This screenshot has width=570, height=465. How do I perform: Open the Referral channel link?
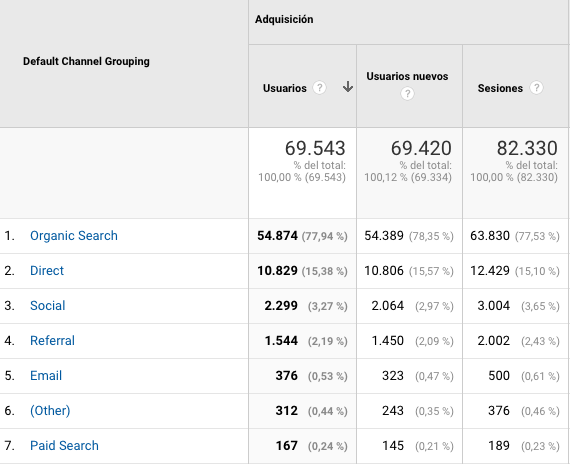coord(52,340)
